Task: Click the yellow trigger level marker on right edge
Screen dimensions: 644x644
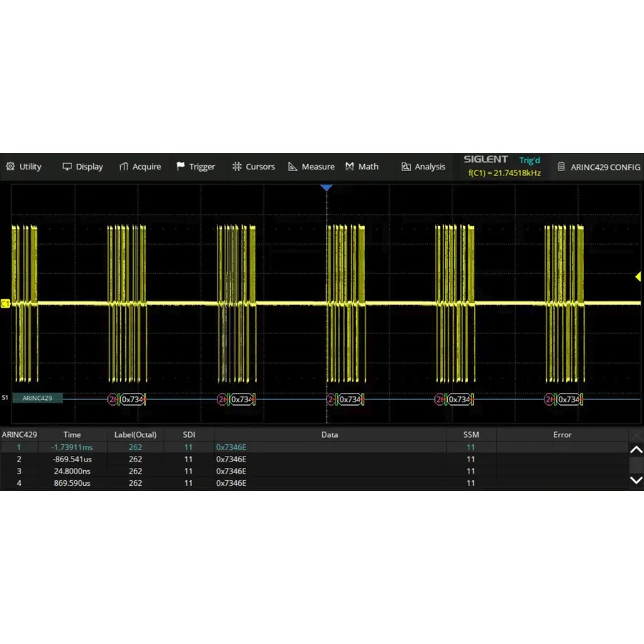Action: pos(638,276)
